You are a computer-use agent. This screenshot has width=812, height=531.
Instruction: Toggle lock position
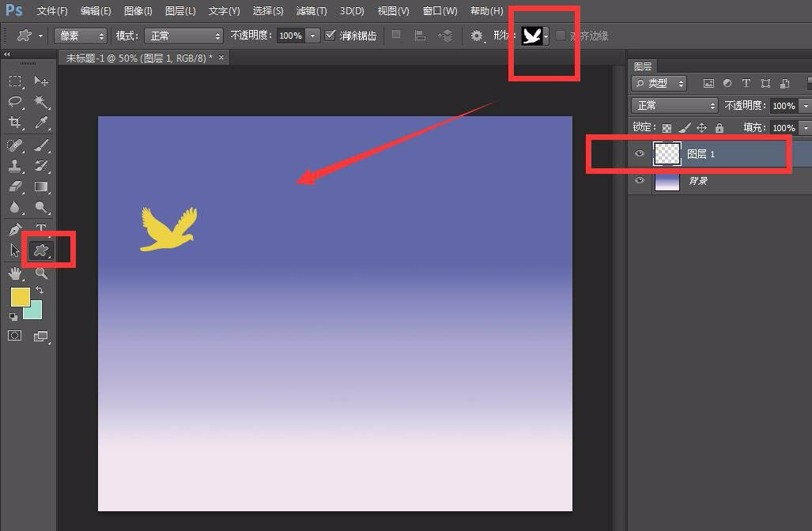(x=701, y=127)
